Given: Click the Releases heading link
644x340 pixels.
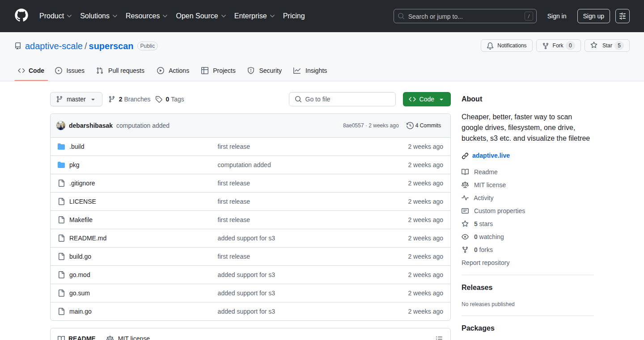Looking at the screenshot, I should tap(477, 288).
